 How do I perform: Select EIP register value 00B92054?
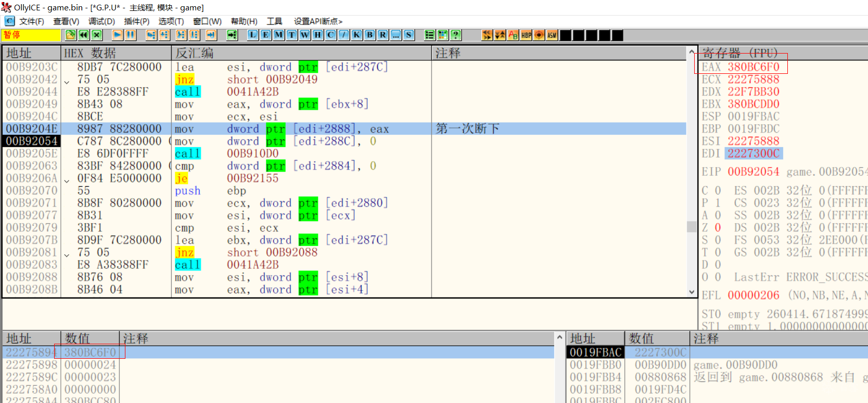(x=754, y=172)
